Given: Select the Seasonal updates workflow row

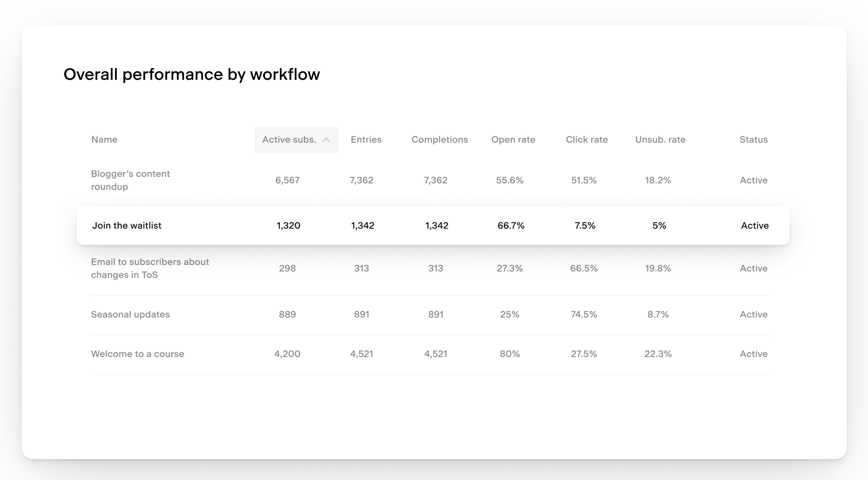Looking at the screenshot, I should pyautogui.click(x=130, y=314).
